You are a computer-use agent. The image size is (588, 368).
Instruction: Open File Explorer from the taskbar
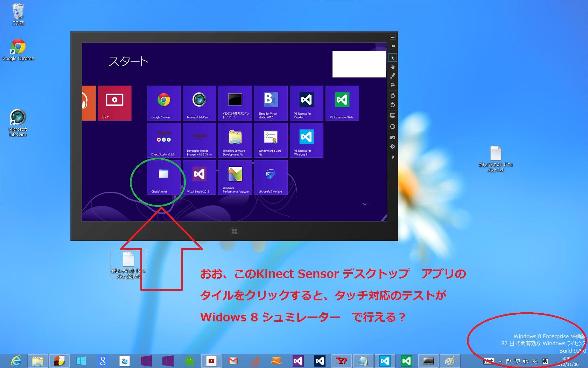[x=37, y=361]
